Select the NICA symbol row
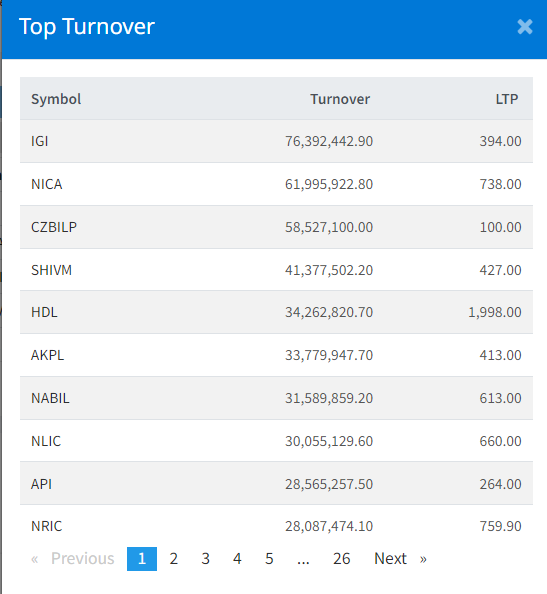 pyautogui.click(x=276, y=184)
